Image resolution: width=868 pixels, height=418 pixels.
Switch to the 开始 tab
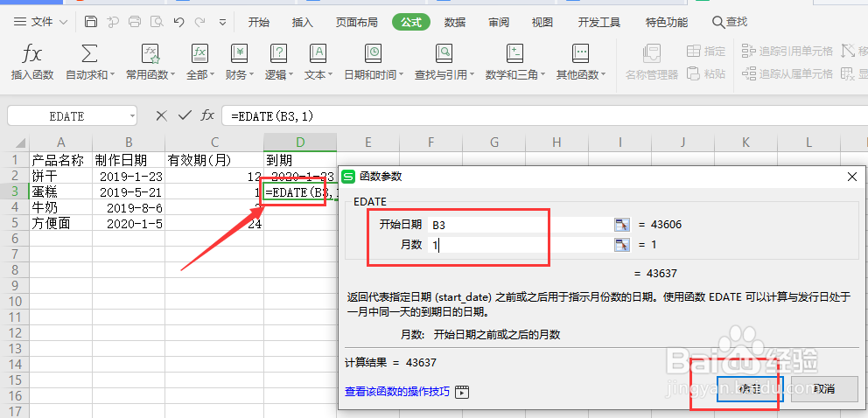[258, 22]
